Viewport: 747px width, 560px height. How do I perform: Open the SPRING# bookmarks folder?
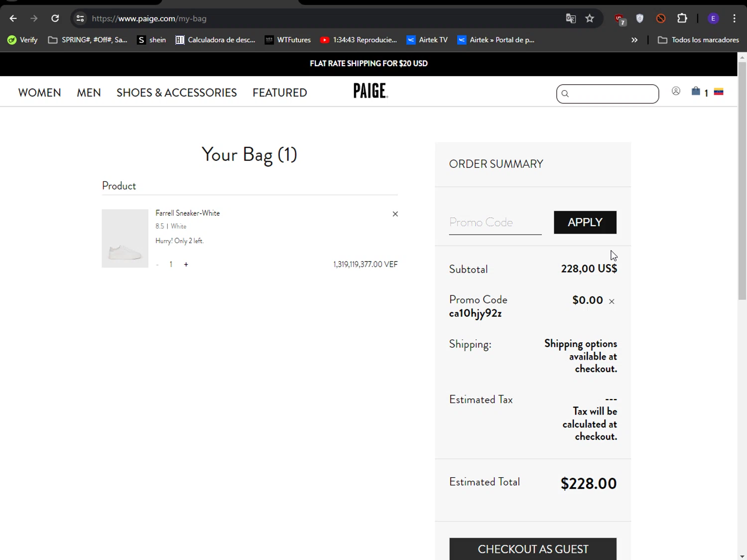[88, 40]
